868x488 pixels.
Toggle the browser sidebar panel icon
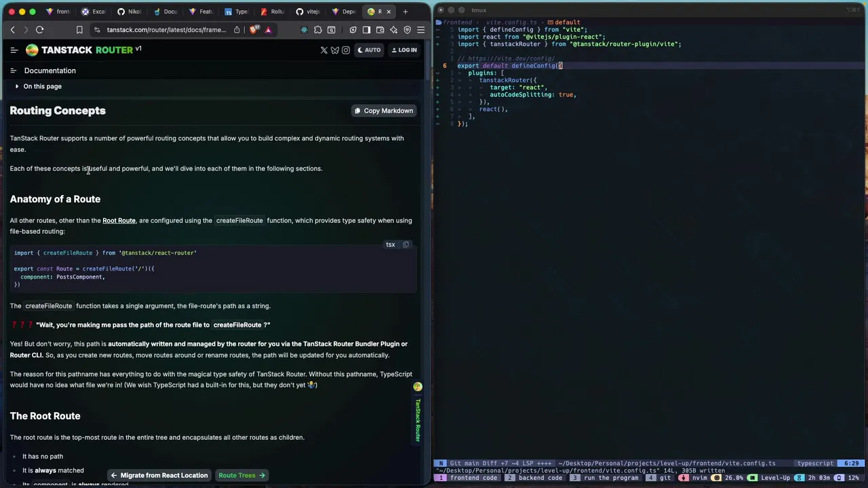coord(366,30)
